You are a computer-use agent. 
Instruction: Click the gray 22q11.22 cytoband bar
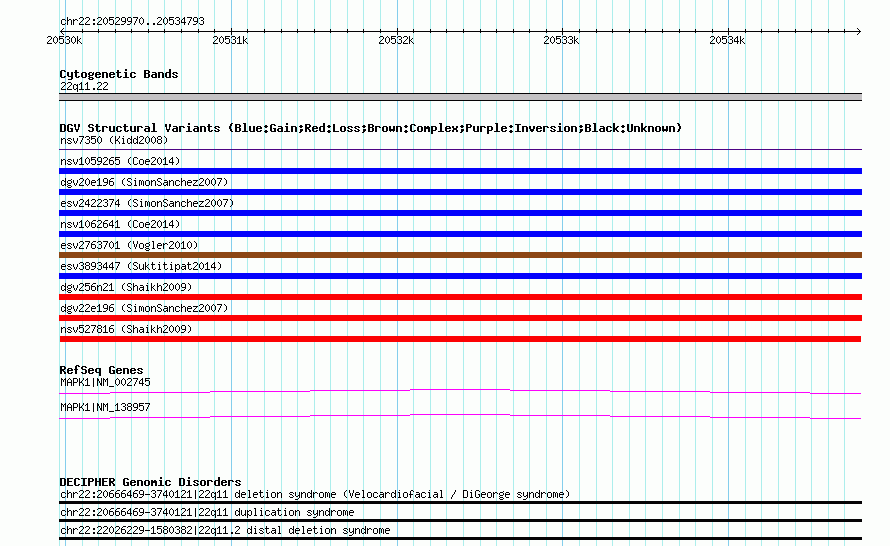coord(460,97)
